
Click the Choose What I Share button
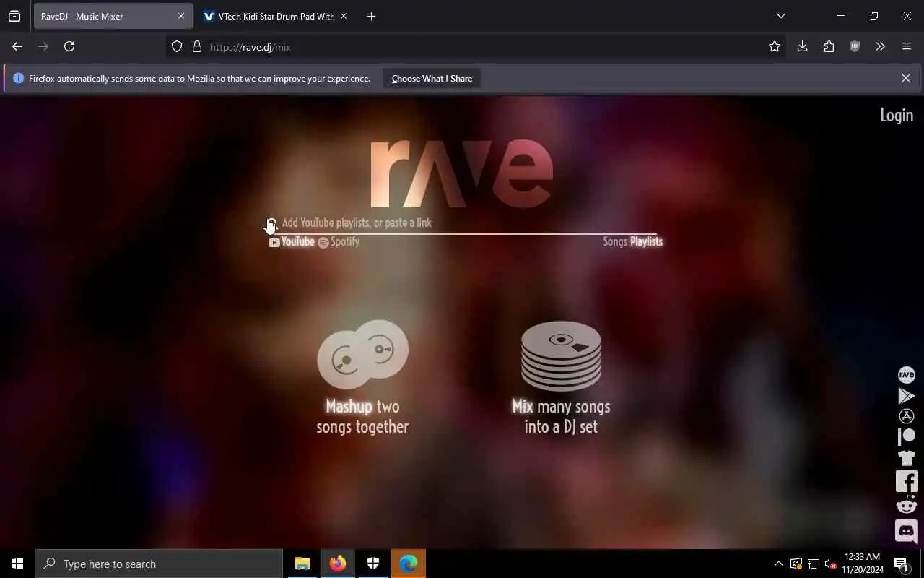tap(432, 78)
